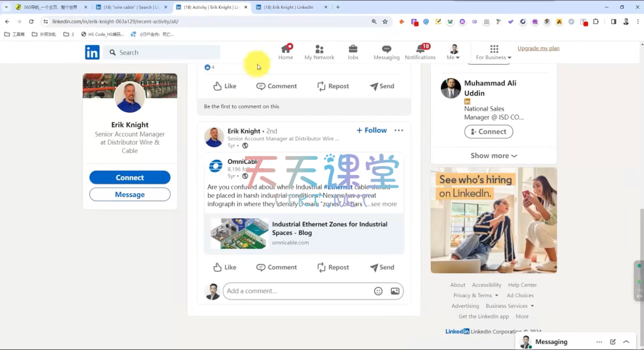Screen dimensions: 644x350
Task: Click the emoji icon in comment box
Action: click(378, 291)
